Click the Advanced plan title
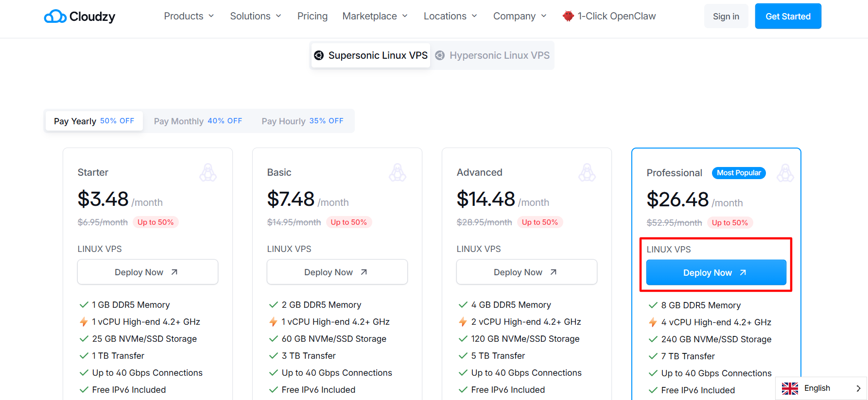This screenshot has height=400, width=868. coord(479,172)
